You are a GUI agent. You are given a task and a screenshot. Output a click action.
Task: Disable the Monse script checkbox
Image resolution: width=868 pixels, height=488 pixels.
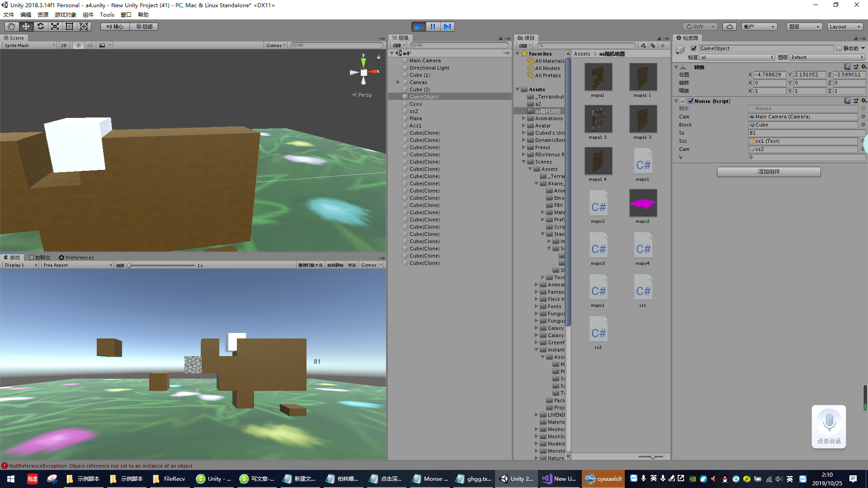(x=690, y=101)
